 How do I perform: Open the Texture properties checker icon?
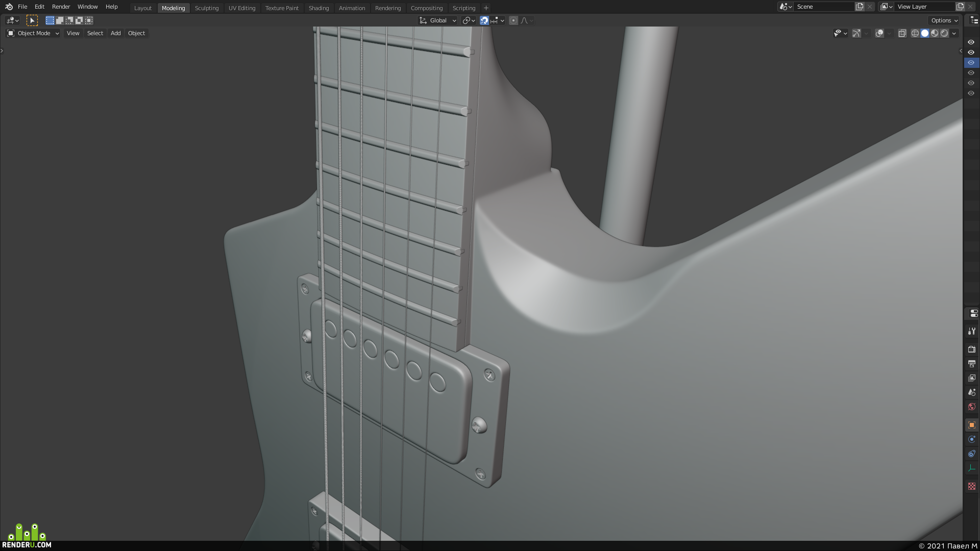click(x=971, y=486)
